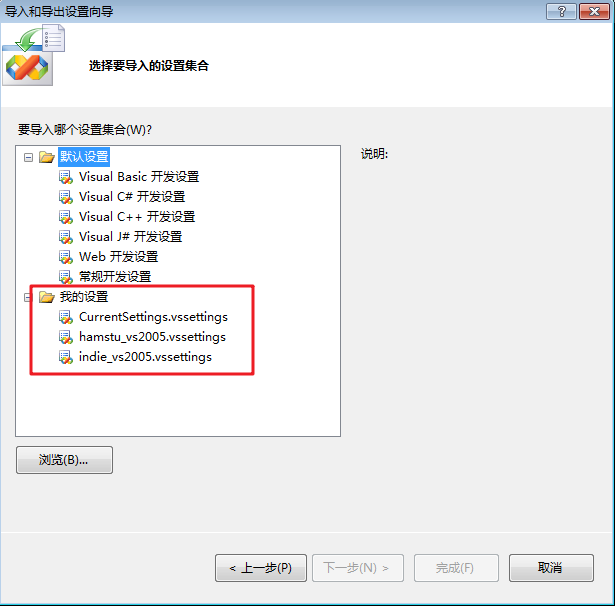Select the indie_vs2005.vssettings entry text

coord(145,357)
